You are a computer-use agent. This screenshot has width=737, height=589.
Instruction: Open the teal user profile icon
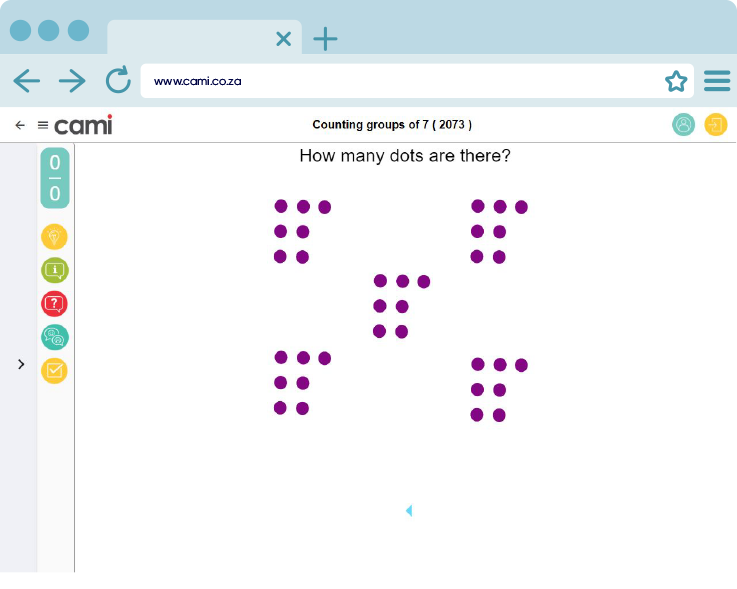coord(683,125)
